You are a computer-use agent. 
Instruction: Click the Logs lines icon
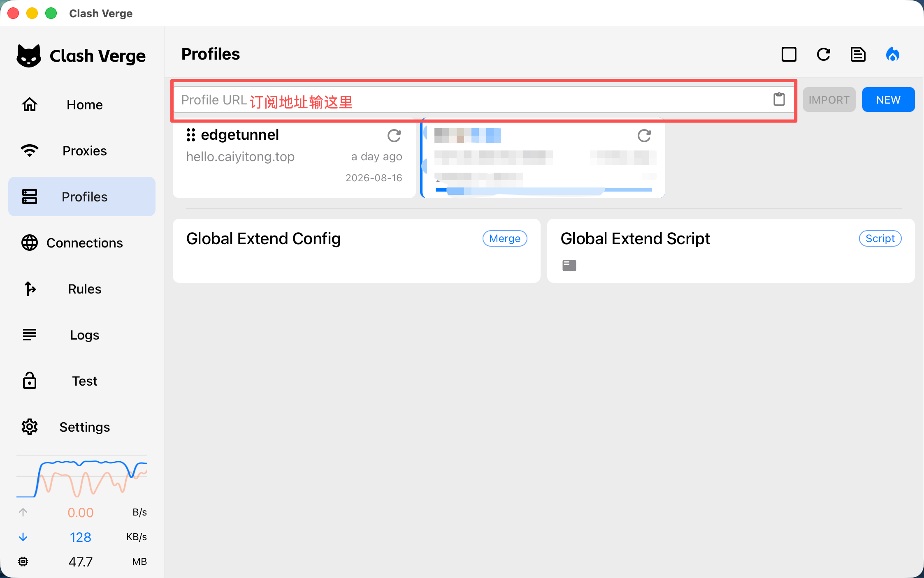pyautogui.click(x=30, y=335)
